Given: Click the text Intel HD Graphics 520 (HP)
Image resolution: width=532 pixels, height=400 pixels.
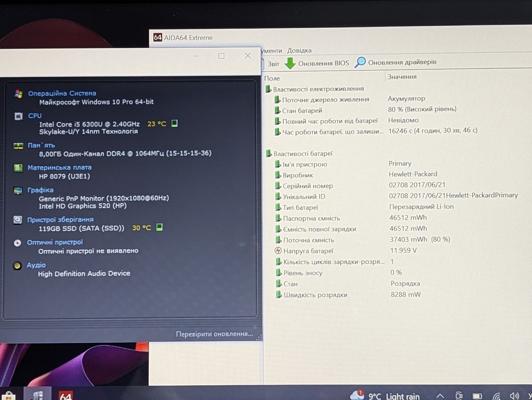Looking at the screenshot, I should 83,206.
